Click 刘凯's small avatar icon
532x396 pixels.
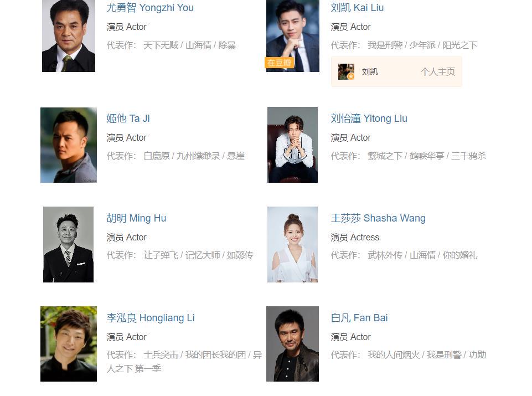347,72
